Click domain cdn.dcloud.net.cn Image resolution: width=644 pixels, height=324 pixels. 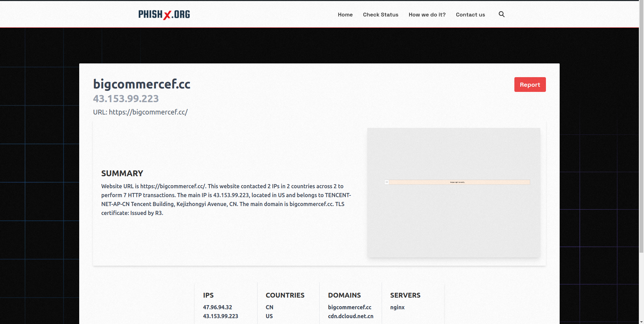click(350, 316)
